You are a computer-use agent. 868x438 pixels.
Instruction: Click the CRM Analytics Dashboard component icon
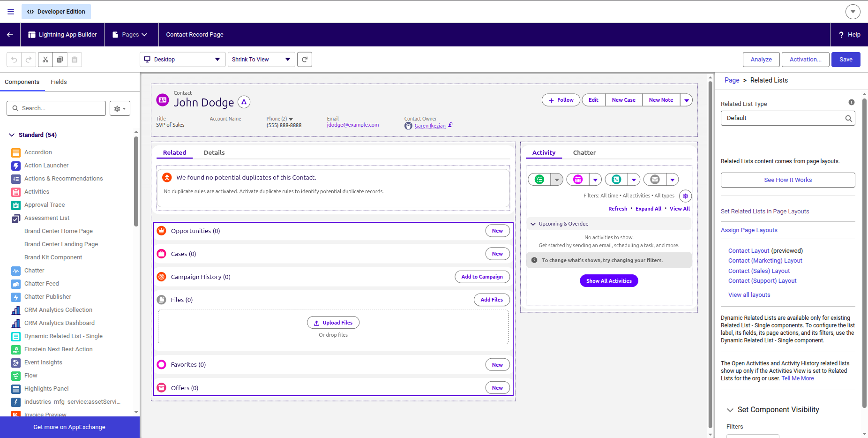point(16,323)
